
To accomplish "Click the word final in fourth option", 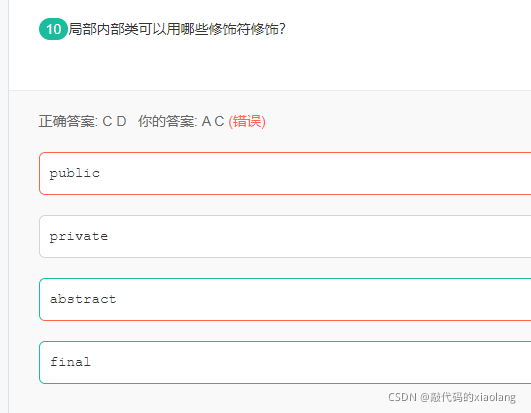I will [70, 362].
